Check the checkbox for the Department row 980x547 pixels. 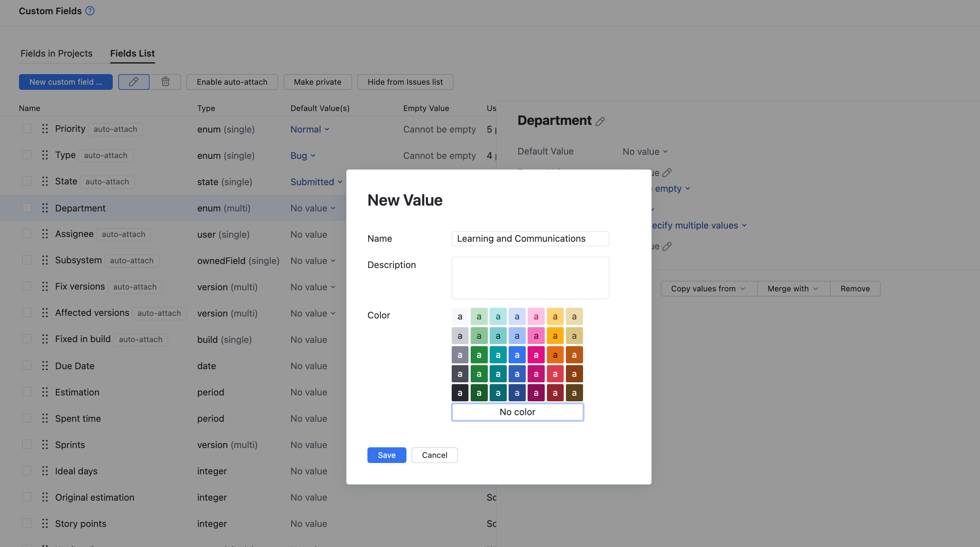point(27,208)
